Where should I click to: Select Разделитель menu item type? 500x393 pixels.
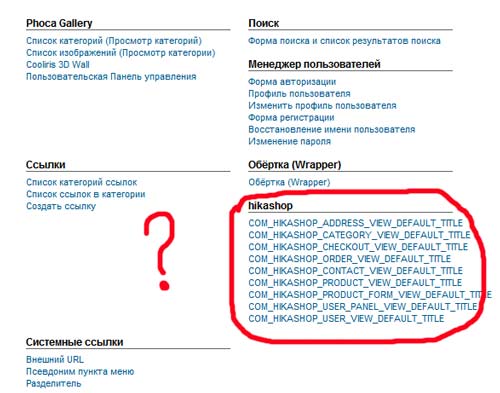point(54,383)
